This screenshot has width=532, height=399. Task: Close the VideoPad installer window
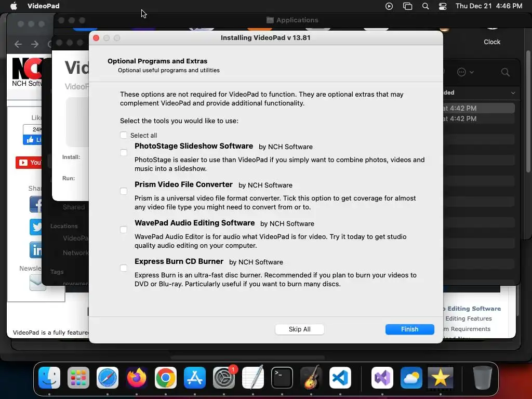tap(96, 38)
